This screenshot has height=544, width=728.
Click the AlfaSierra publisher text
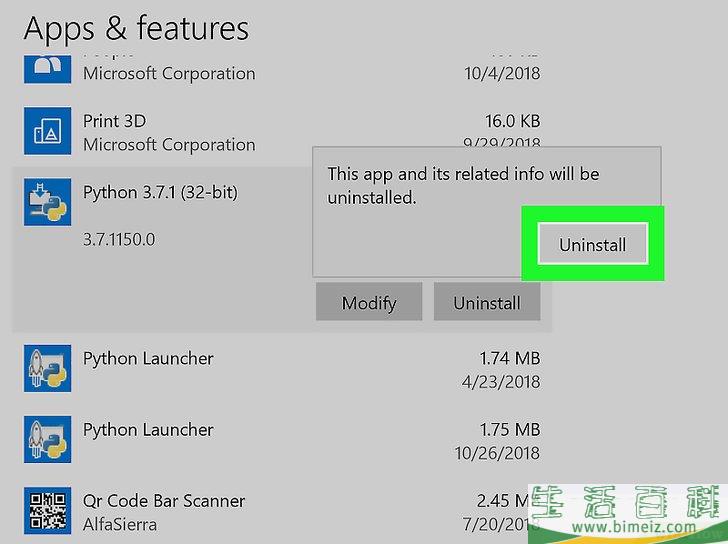[120, 525]
